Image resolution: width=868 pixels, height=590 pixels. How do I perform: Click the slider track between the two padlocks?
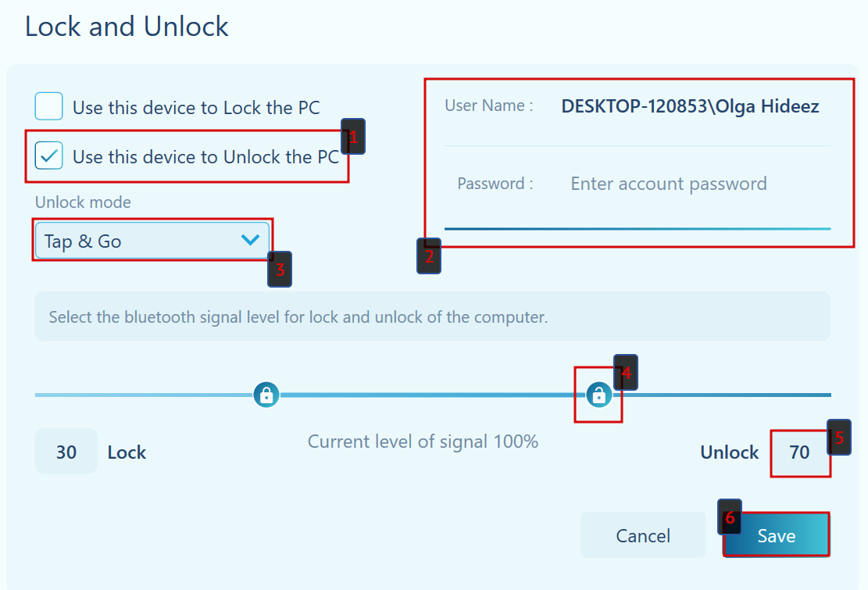pos(430,395)
